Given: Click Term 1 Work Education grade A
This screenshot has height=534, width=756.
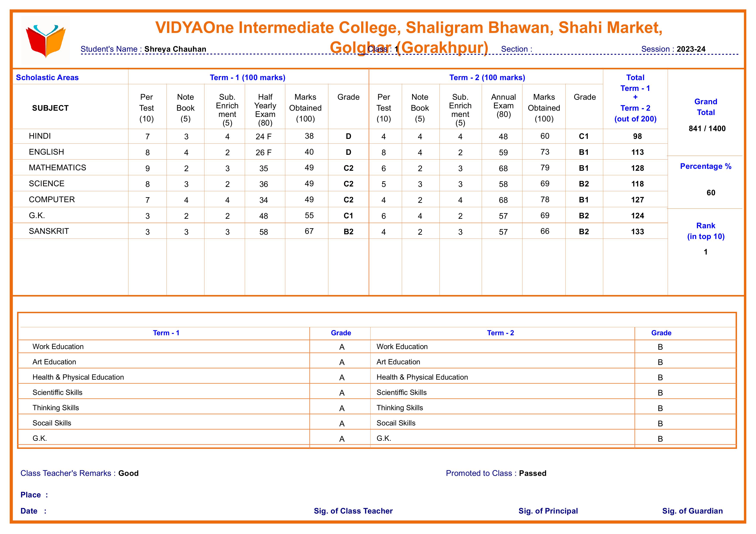Looking at the screenshot, I should click(x=342, y=347).
